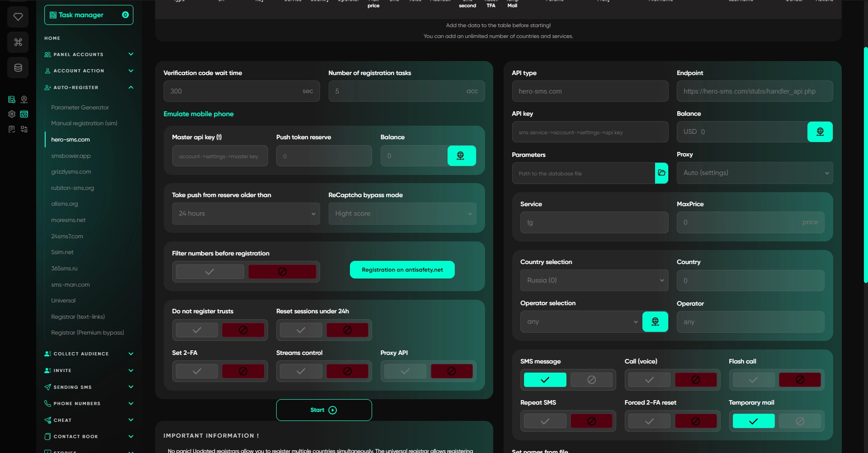This screenshot has width=868, height=453.
Task: Click the API key input field
Action: (590, 132)
